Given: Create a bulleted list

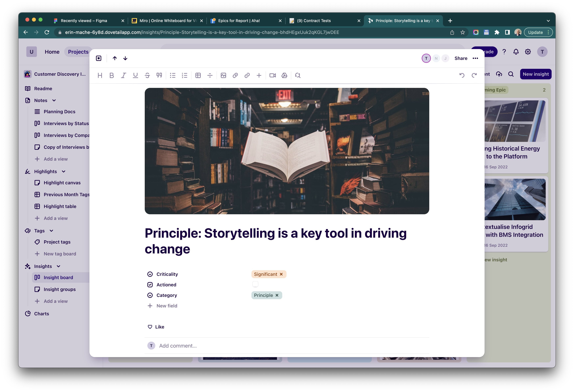Looking at the screenshot, I should 173,76.
